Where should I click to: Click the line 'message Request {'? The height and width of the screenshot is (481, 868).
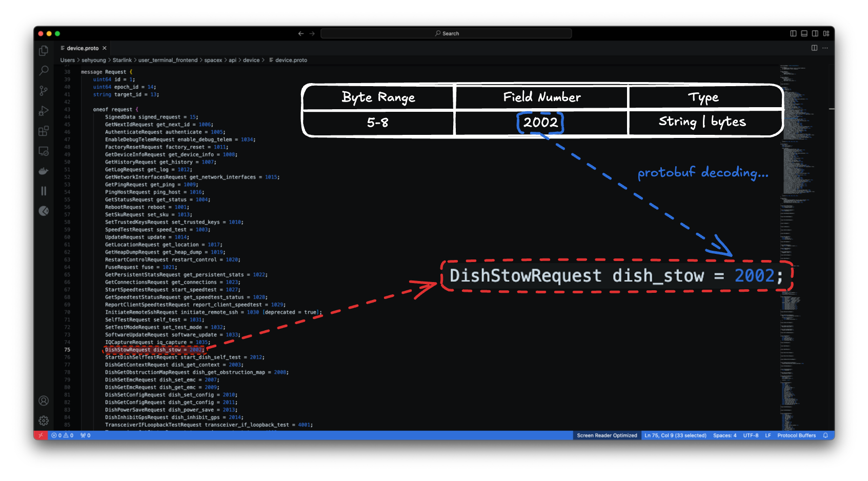(x=107, y=72)
